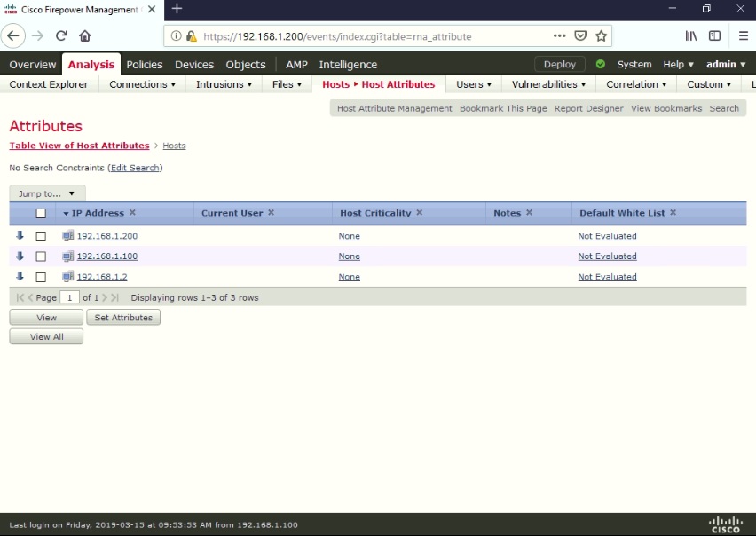Click the Set Attributes button
Viewport: 756px width, 536px height.
click(123, 317)
